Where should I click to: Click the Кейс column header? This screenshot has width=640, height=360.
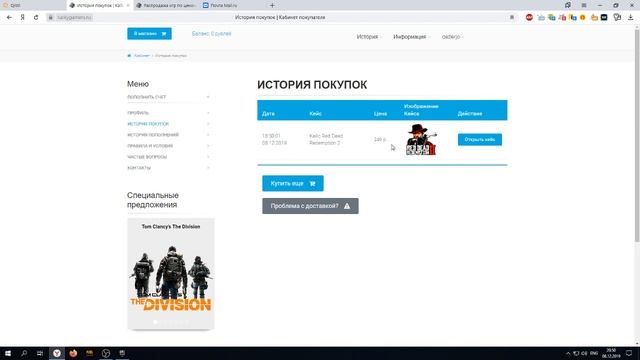(315, 113)
